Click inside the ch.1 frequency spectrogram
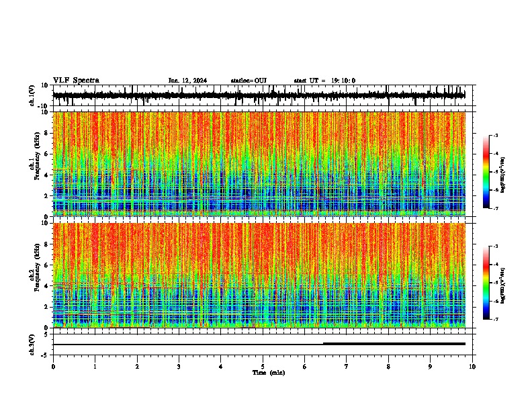Screen dimensions: 532x411 coord(259,164)
